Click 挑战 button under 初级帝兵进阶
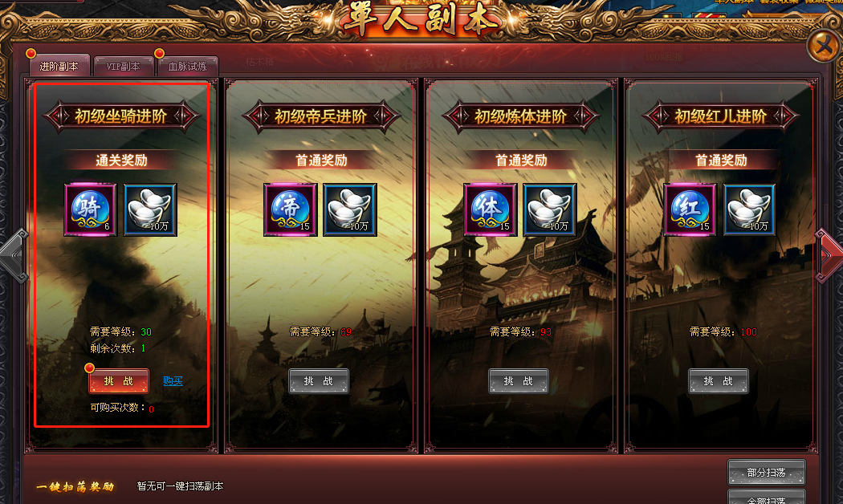This screenshot has width=843, height=504. [x=319, y=381]
